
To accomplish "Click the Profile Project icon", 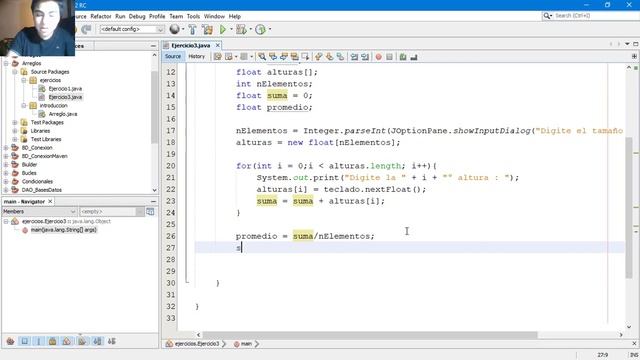I will click(260, 29).
